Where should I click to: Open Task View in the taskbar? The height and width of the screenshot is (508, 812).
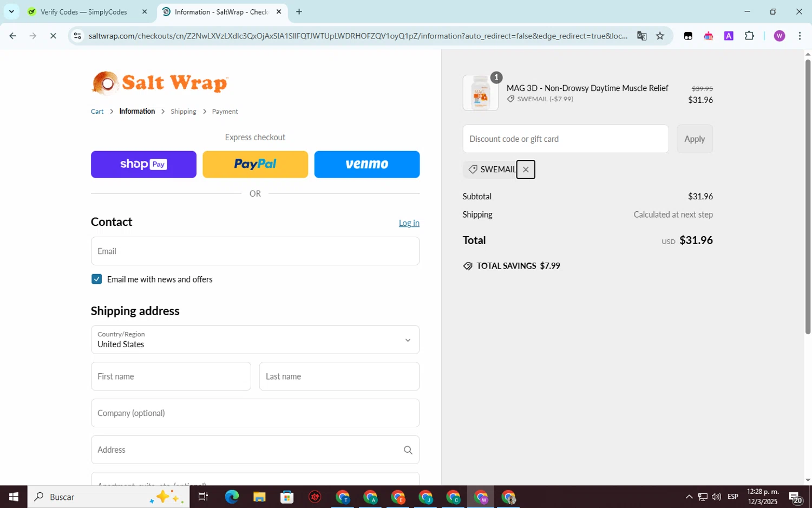203,497
